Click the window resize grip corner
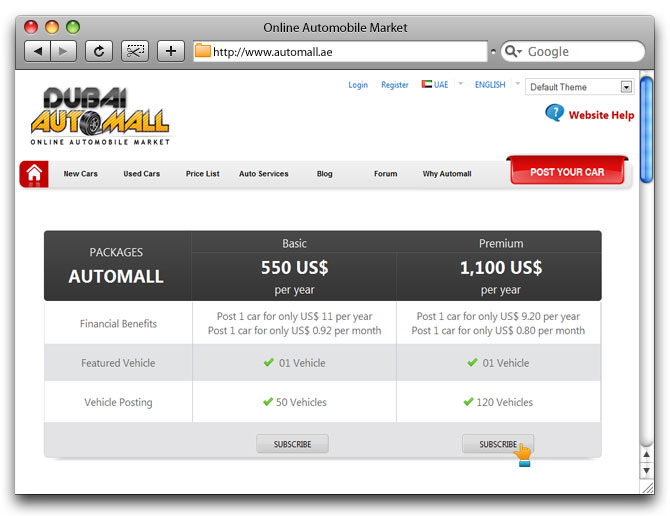The height and width of the screenshot is (516, 670). pos(648,487)
